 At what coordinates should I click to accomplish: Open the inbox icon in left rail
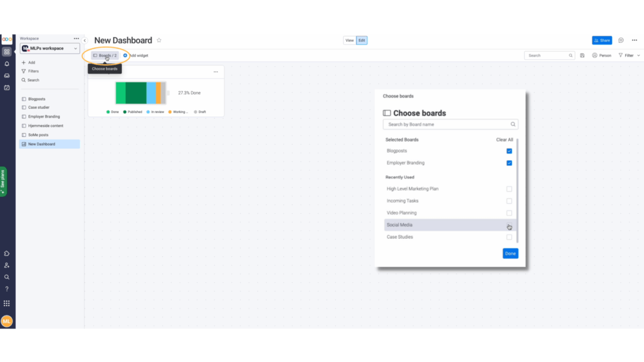pos(7,75)
